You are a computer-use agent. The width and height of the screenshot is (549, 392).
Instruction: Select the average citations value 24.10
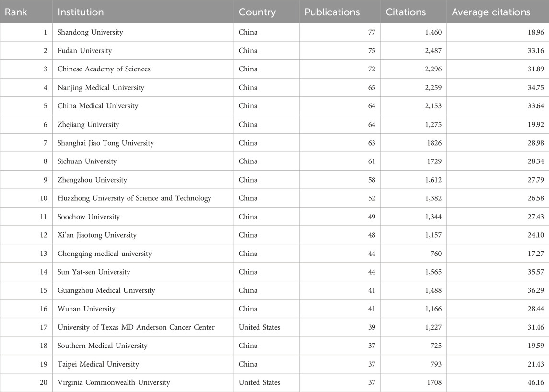[536, 235]
